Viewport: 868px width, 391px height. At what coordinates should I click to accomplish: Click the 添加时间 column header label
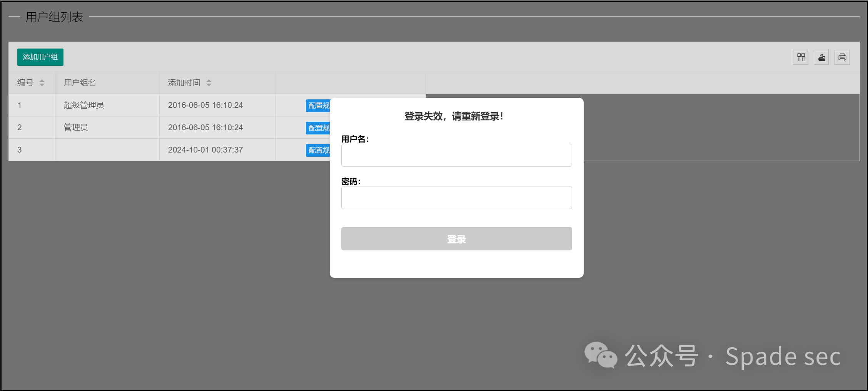[184, 83]
